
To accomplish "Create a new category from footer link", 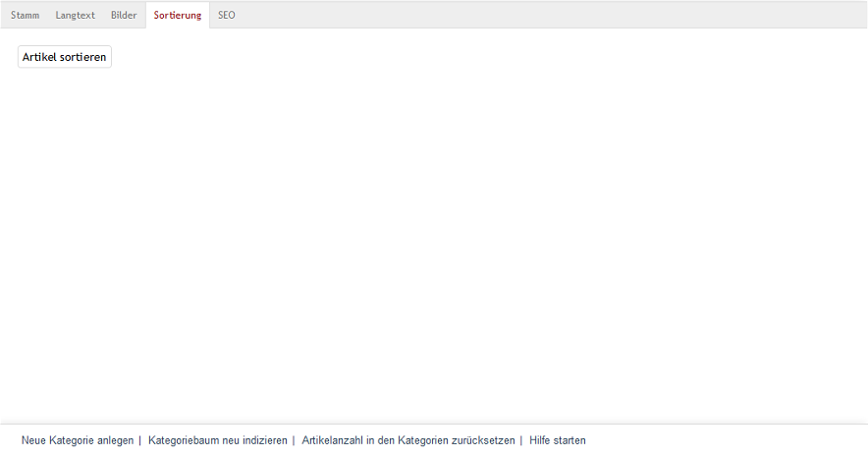I will (x=78, y=440).
